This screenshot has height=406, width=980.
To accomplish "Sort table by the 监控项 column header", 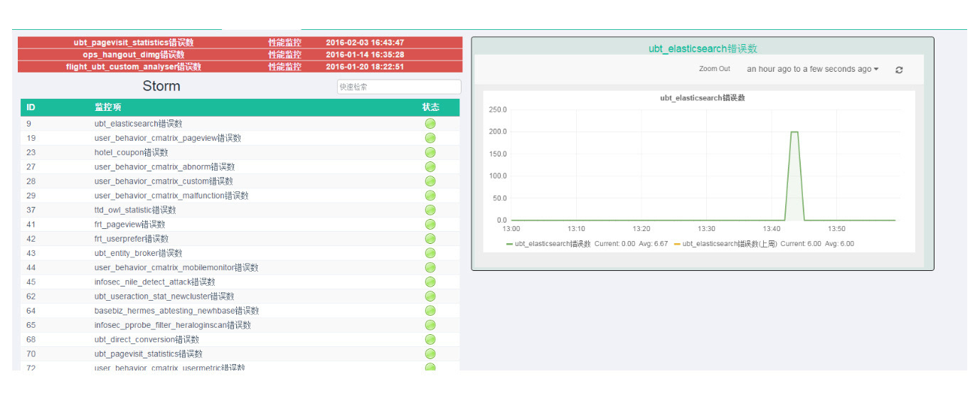I will (108, 107).
